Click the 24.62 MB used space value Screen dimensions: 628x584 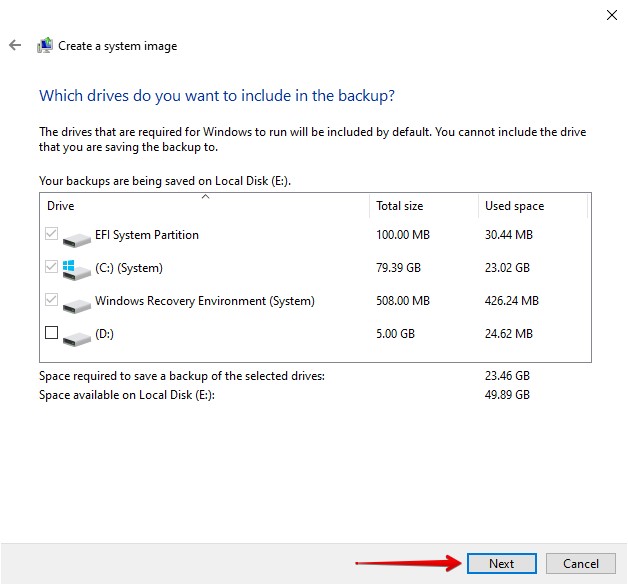(509, 334)
